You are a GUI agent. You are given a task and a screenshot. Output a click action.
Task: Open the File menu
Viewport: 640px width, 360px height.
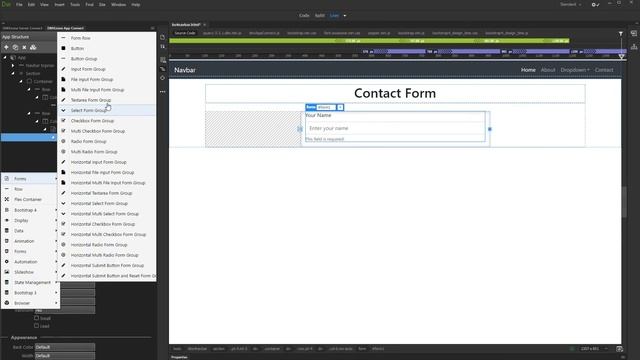click(x=19, y=5)
